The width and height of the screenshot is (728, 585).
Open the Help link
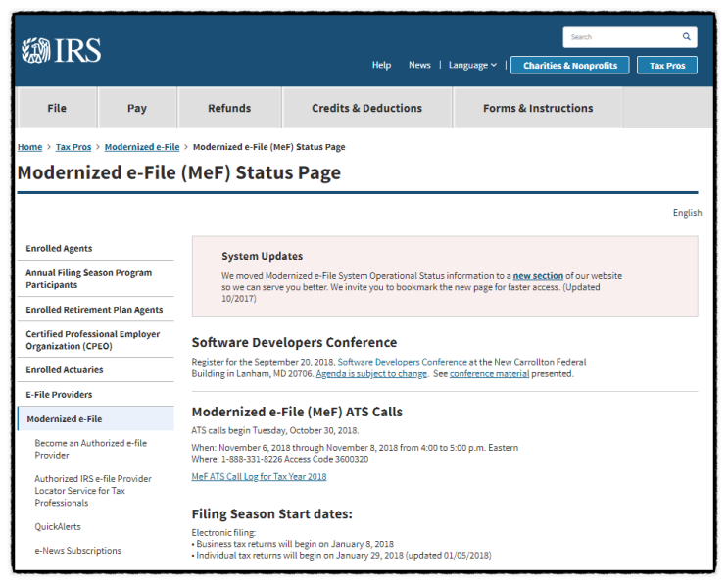(382, 65)
